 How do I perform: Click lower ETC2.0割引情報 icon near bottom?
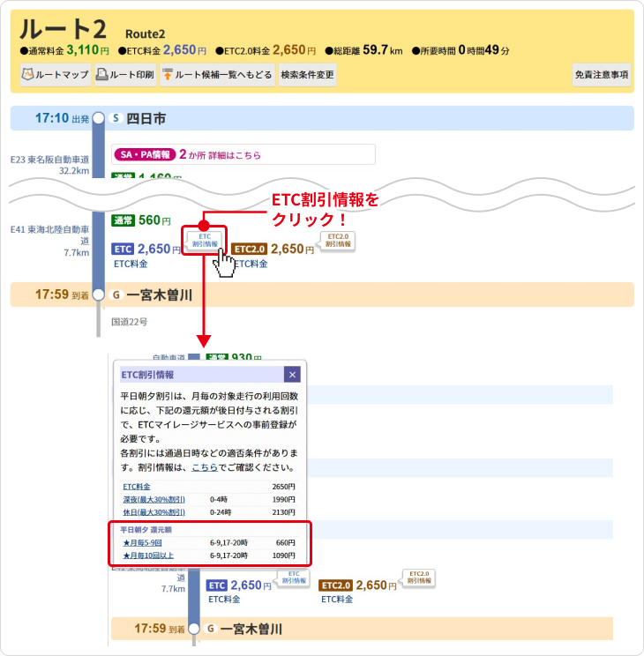coord(420,578)
